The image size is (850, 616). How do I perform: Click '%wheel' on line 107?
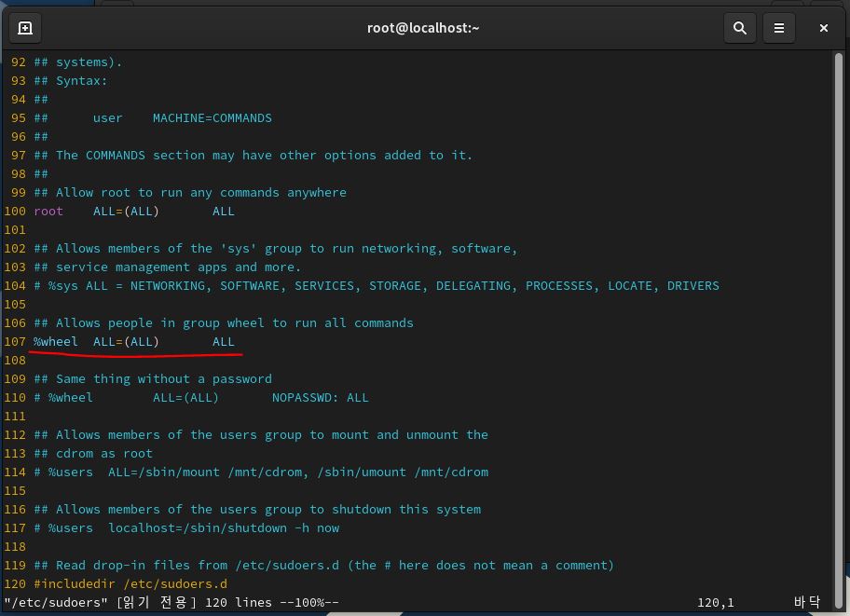tap(56, 342)
